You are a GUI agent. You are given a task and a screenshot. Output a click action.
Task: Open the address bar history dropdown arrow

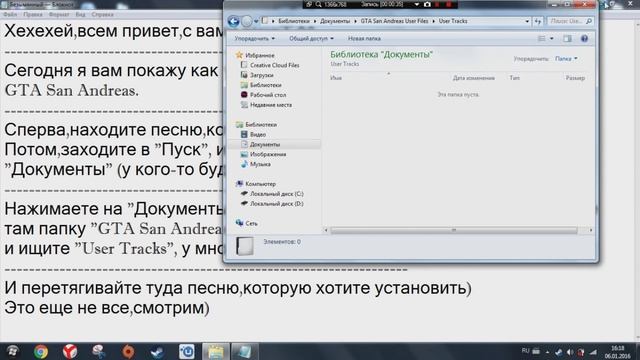tap(527, 21)
